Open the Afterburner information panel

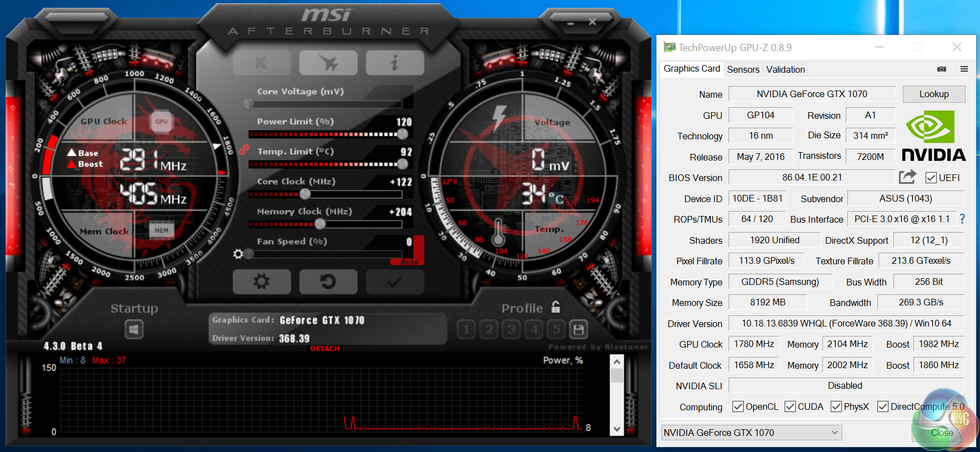coord(395,63)
